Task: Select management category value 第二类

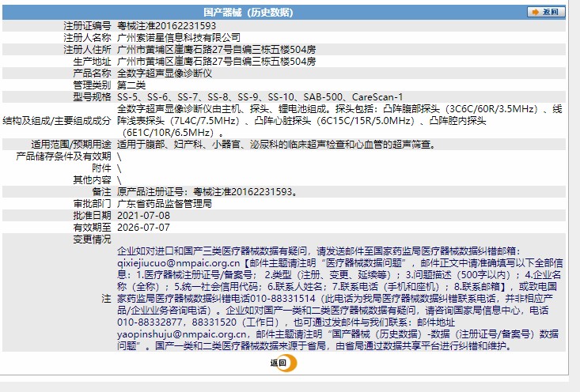Action: pyautogui.click(x=131, y=85)
